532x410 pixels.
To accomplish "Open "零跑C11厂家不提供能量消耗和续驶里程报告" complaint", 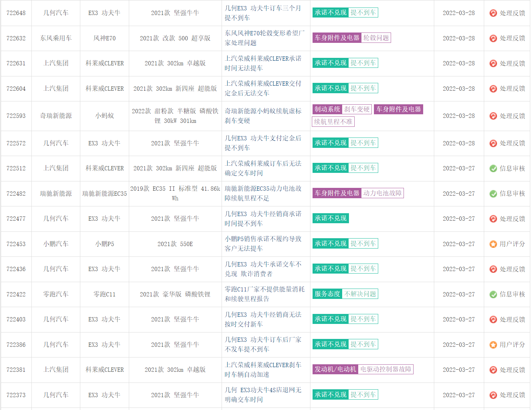I will 264,294.
